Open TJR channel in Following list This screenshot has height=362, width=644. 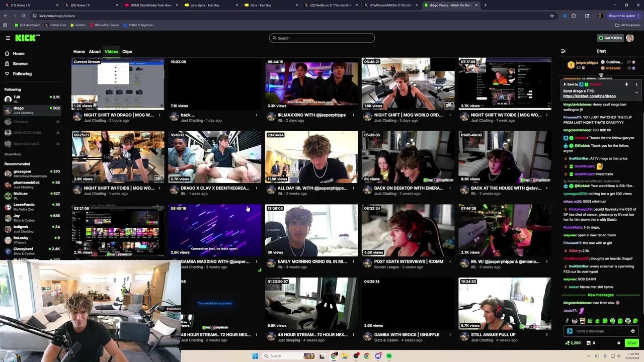[x=32, y=99]
